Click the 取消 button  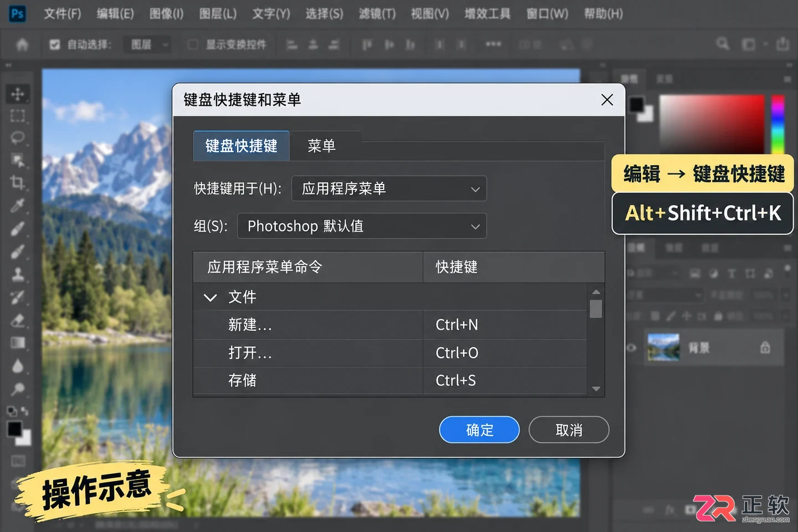[x=569, y=430]
